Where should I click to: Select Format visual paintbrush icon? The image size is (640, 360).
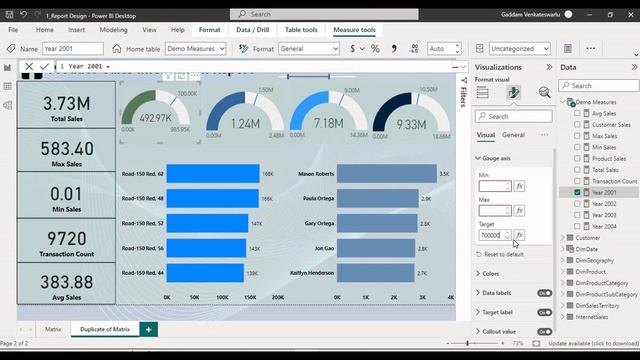(513, 92)
